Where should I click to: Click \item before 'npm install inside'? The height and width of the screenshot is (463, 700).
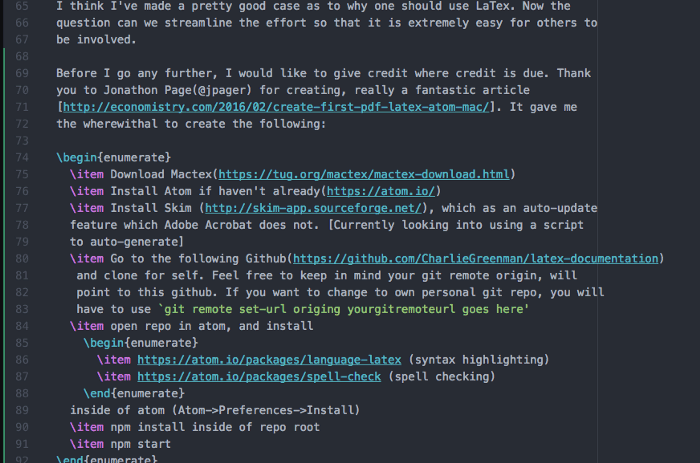pos(87,428)
